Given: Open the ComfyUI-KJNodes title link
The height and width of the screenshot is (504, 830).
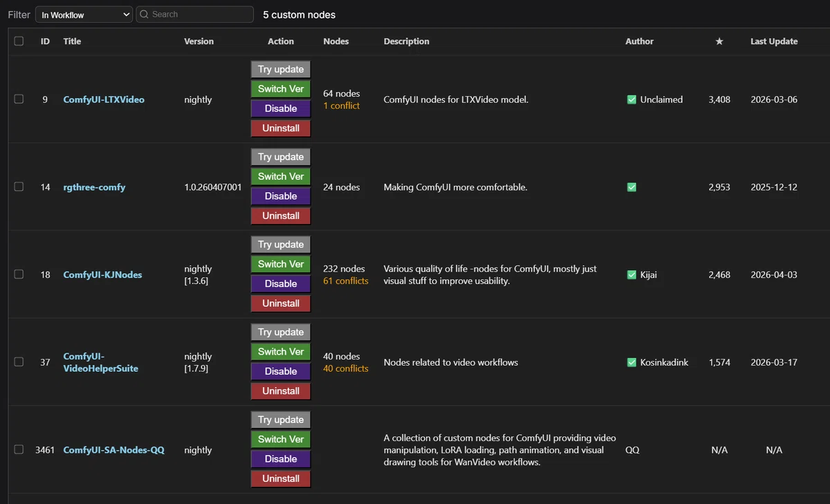Looking at the screenshot, I should click(x=102, y=274).
